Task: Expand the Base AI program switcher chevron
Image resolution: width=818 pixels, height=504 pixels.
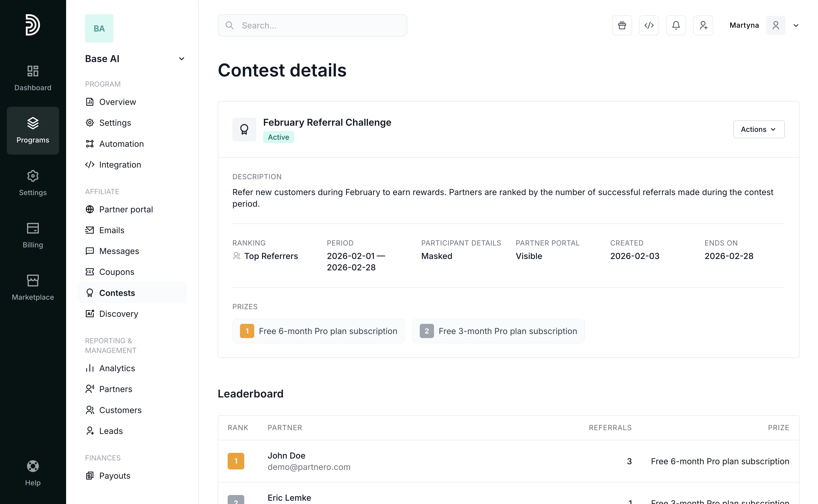Action: [x=181, y=59]
